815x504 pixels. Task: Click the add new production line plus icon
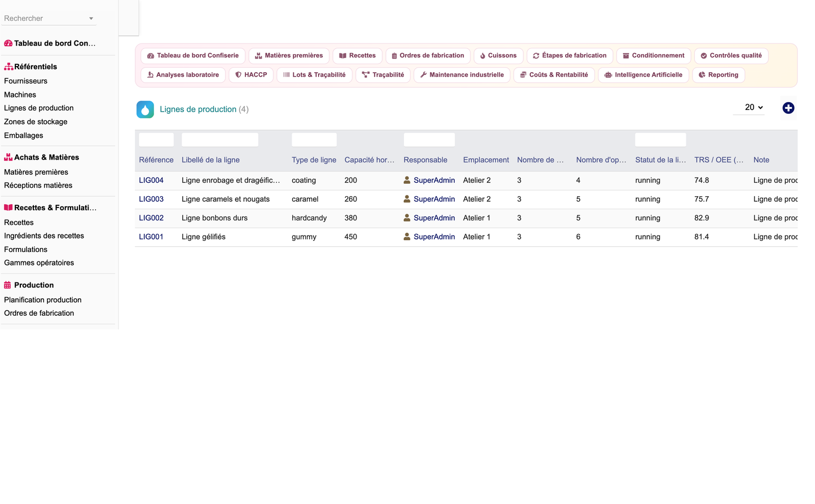click(x=788, y=108)
